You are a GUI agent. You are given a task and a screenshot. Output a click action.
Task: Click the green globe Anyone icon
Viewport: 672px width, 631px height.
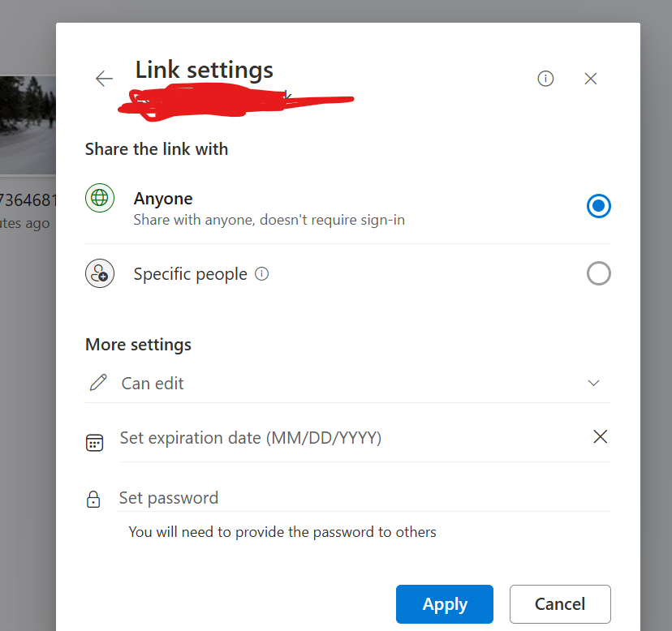tap(100, 198)
